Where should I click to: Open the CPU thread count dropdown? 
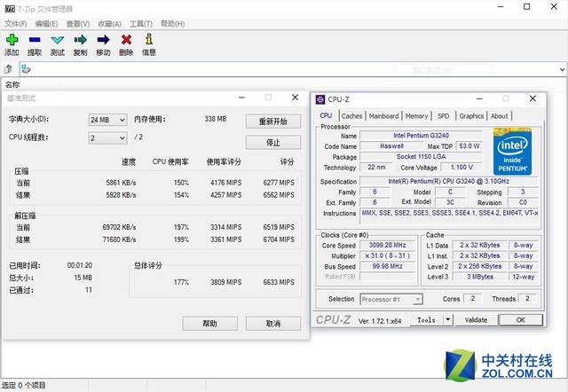tap(107, 137)
